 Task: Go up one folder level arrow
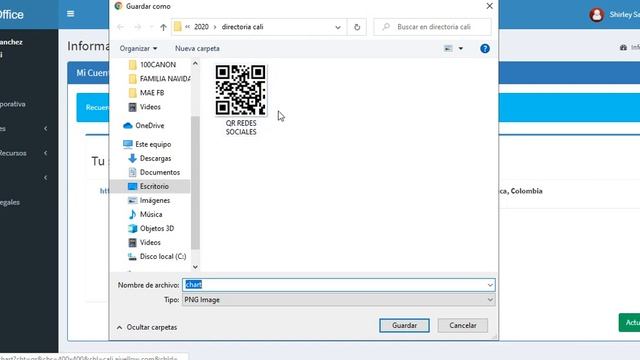pos(163,27)
